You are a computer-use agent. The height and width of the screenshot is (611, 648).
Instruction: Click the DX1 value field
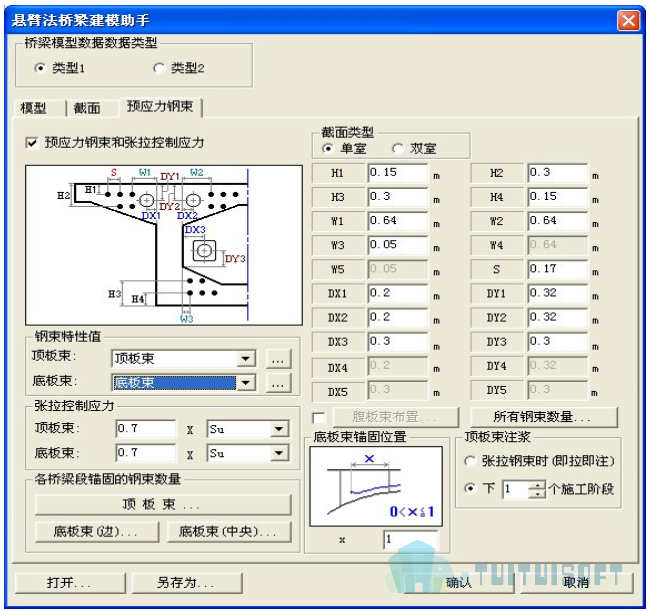(398, 294)
